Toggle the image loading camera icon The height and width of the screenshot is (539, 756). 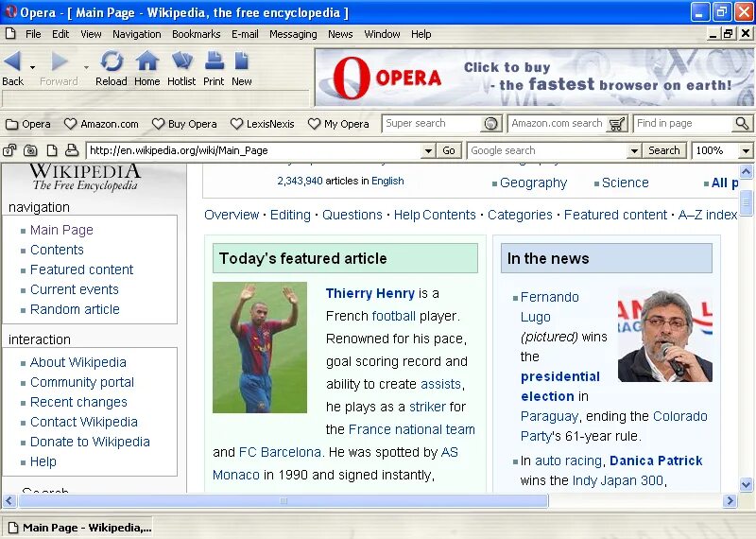pos(30,150)
